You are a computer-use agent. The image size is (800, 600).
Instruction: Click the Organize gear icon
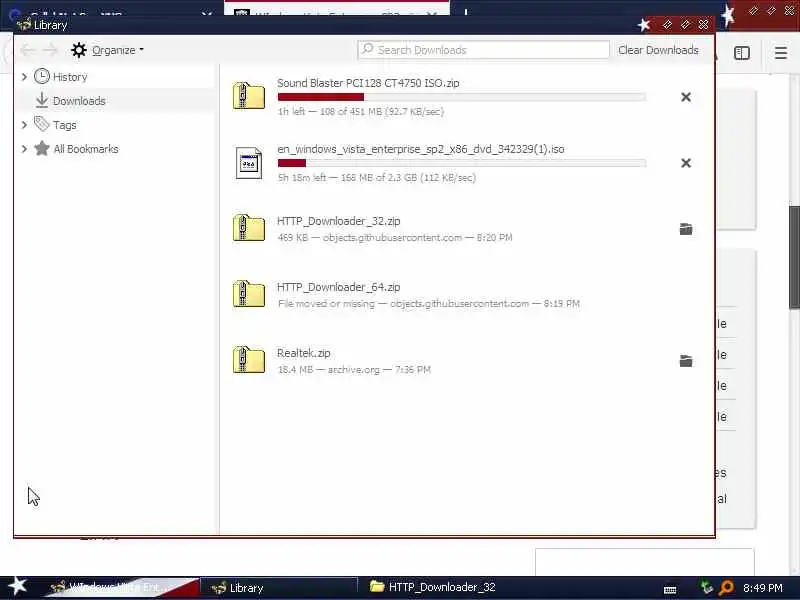click(x=79, y=50)
